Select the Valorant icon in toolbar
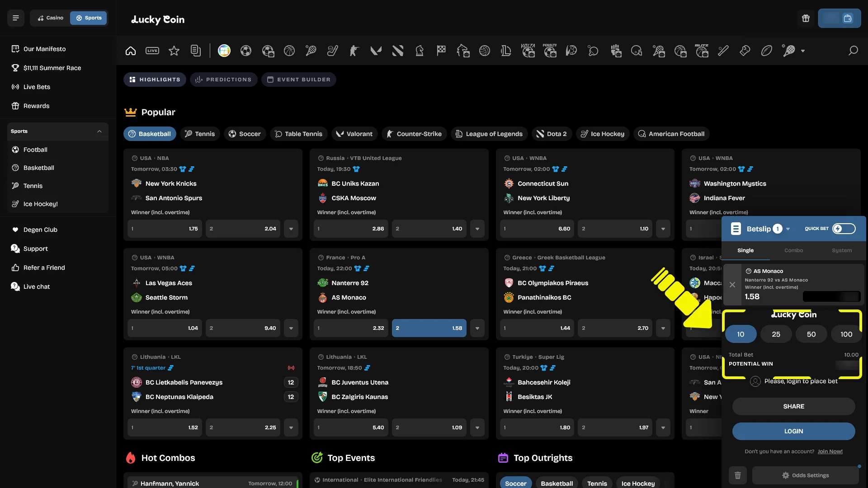 click(x=376, y=51)
